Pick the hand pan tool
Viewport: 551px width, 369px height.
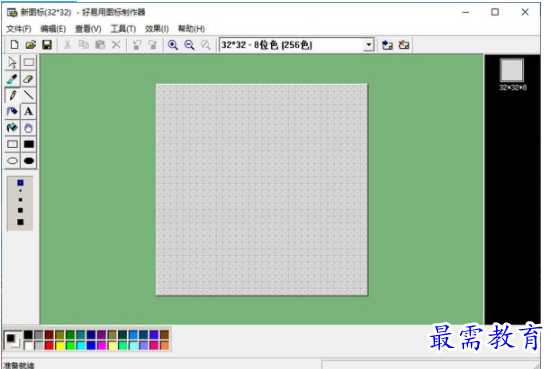pyautogui.click(x=29, y=128)
